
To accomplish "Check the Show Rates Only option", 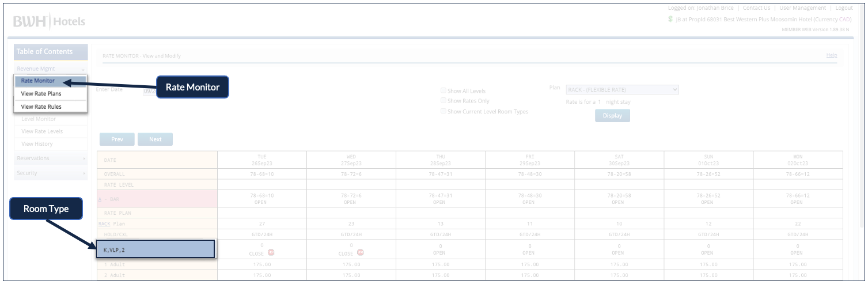I will 444,101.
